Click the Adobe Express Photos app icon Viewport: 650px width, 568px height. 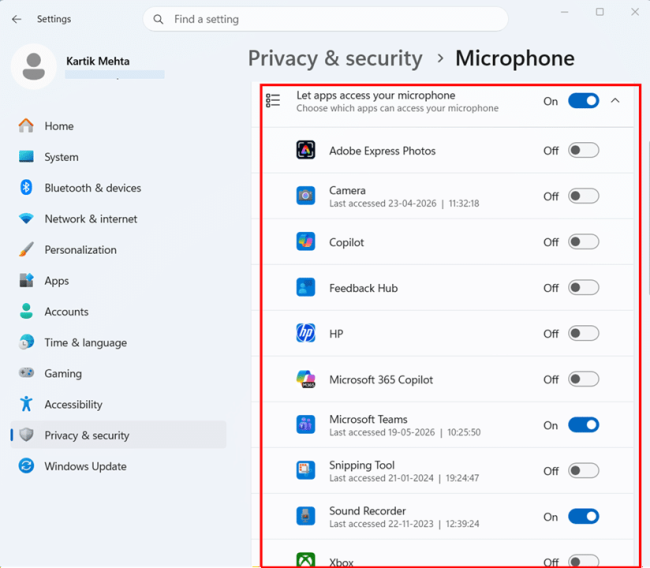(x=306, y=150)
